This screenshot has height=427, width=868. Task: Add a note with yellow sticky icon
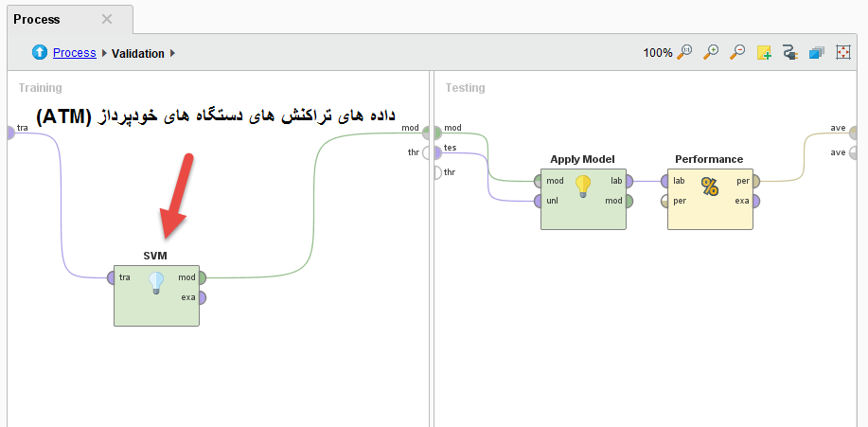click(764, 53)
